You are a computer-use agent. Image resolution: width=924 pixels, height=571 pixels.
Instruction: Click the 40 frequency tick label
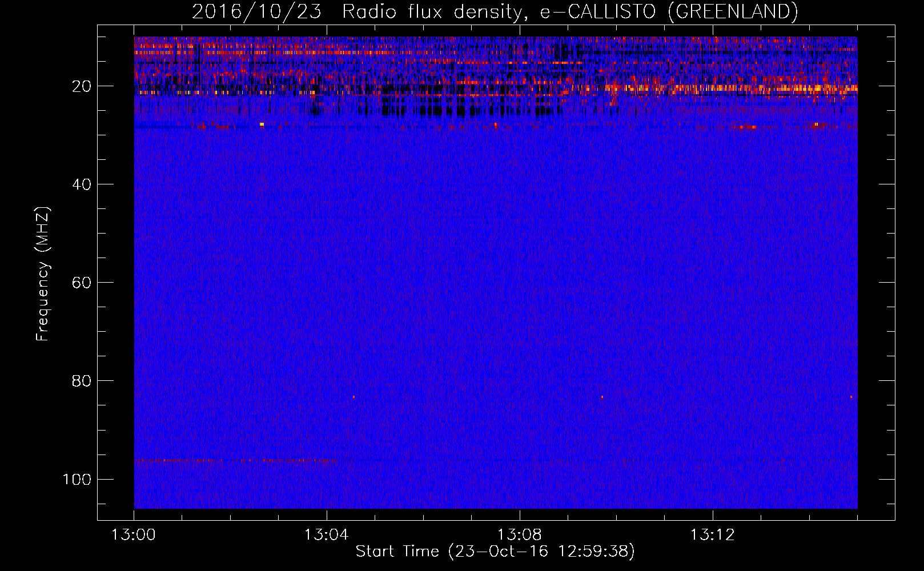82,184
